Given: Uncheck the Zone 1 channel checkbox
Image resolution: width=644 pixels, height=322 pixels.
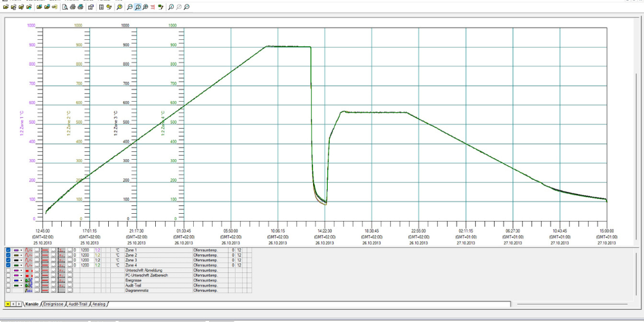Looking at the screenshot, I should tap(8, 249).
